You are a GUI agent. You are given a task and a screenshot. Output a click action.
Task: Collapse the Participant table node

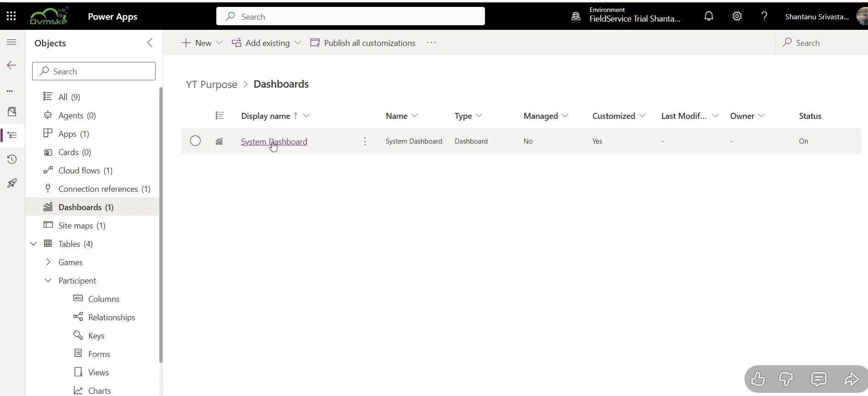point(48,280)
